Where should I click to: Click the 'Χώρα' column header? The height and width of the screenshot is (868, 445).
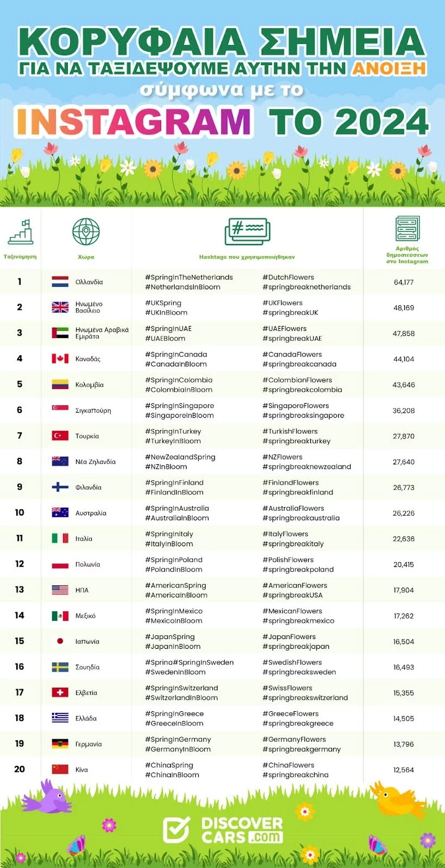pos(86,257)
